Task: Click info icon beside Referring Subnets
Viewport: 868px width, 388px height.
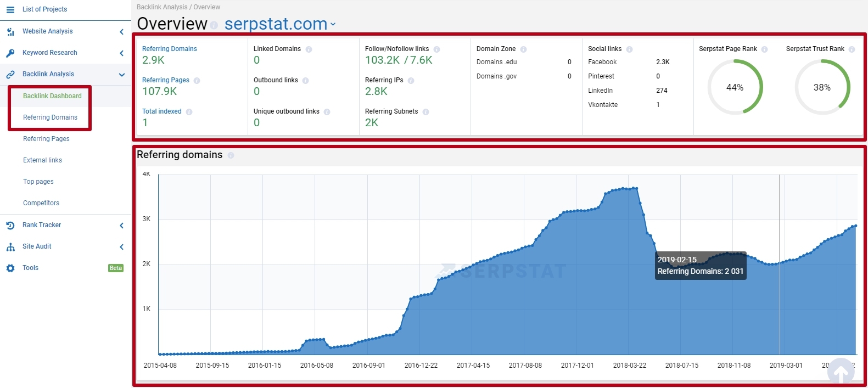Action: (x=425, y=112)
